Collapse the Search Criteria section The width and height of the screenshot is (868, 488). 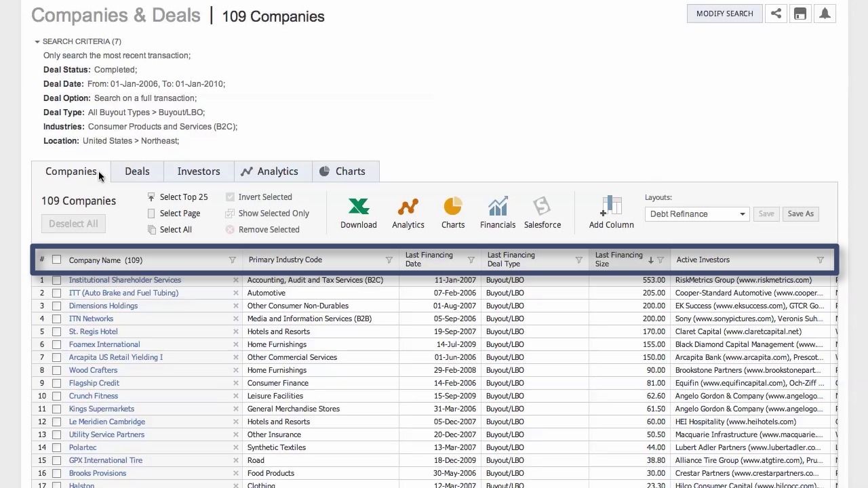(37, 42)
